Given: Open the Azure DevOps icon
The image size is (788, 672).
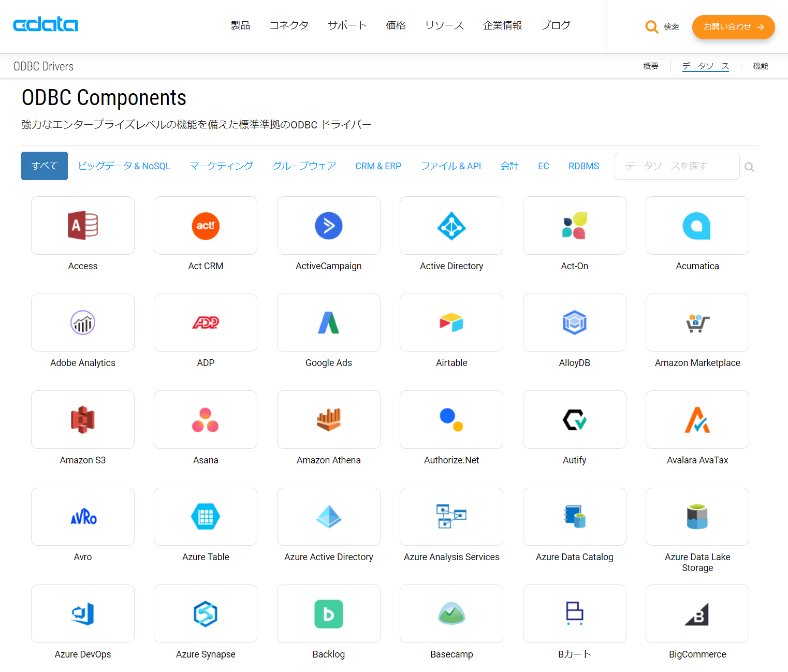Looking at the screenshot, I should pos(83,614).
